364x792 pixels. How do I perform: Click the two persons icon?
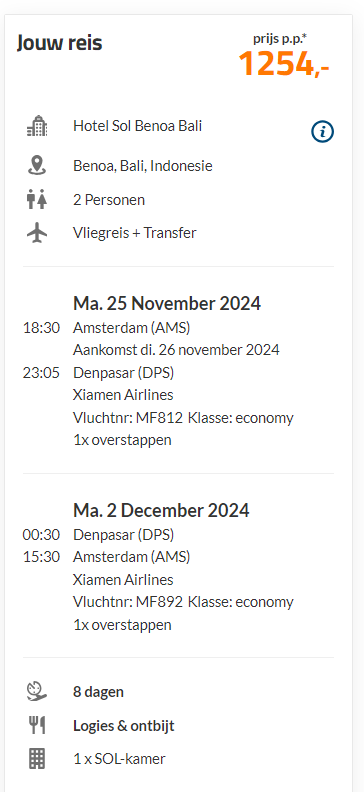[37, 200]
